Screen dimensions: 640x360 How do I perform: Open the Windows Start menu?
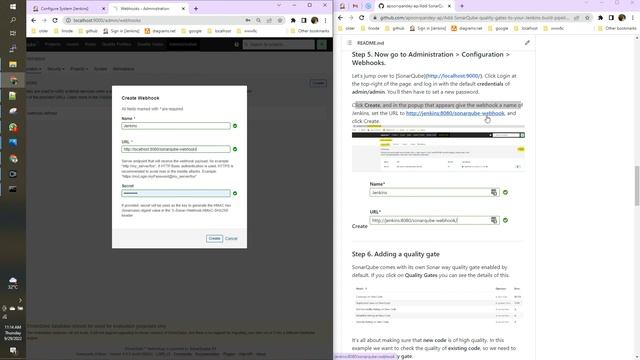[13, 7]
